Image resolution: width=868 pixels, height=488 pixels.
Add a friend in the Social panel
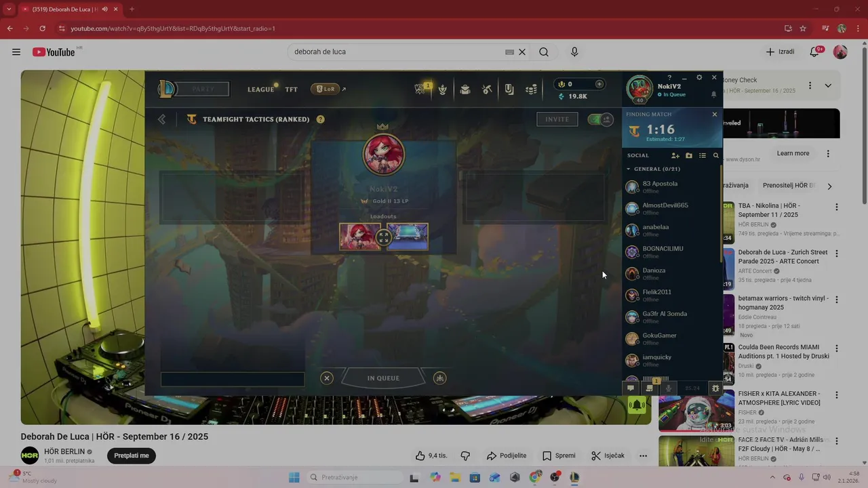pyautogui.click(x=675, y=155)
